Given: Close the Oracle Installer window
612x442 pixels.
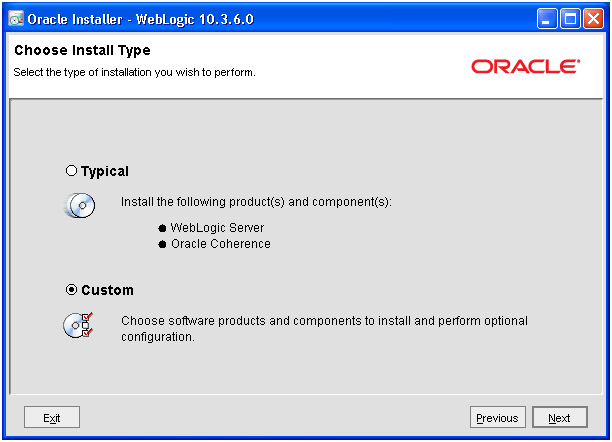Looking at the screenshot, I should click(593, 18).
